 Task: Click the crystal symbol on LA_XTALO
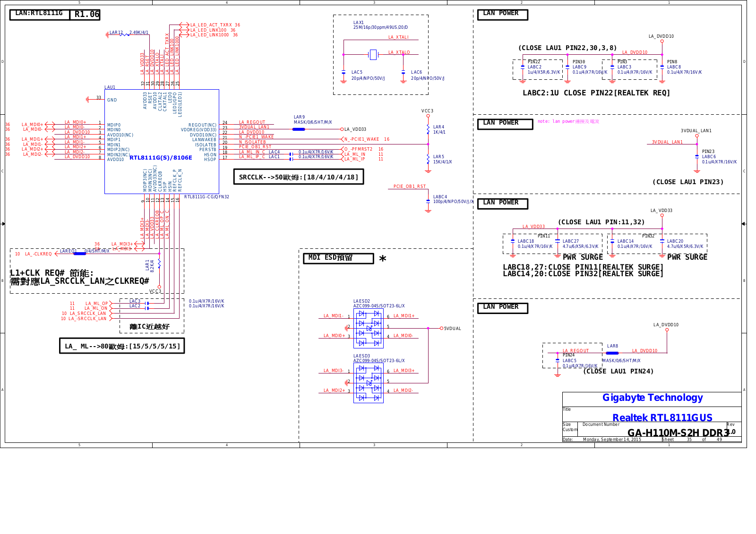(373, 55)
